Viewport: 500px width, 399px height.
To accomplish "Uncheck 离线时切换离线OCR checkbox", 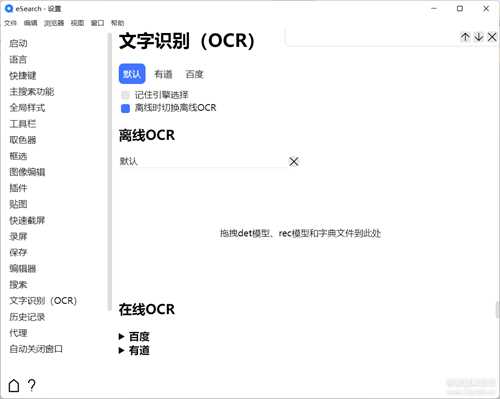I will click(125, 108).
